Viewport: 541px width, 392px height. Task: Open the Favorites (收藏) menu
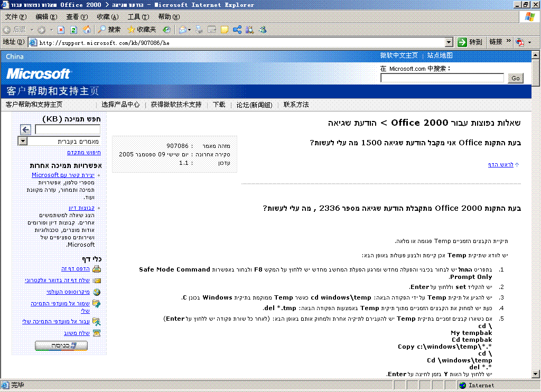(x=108, y=16)
